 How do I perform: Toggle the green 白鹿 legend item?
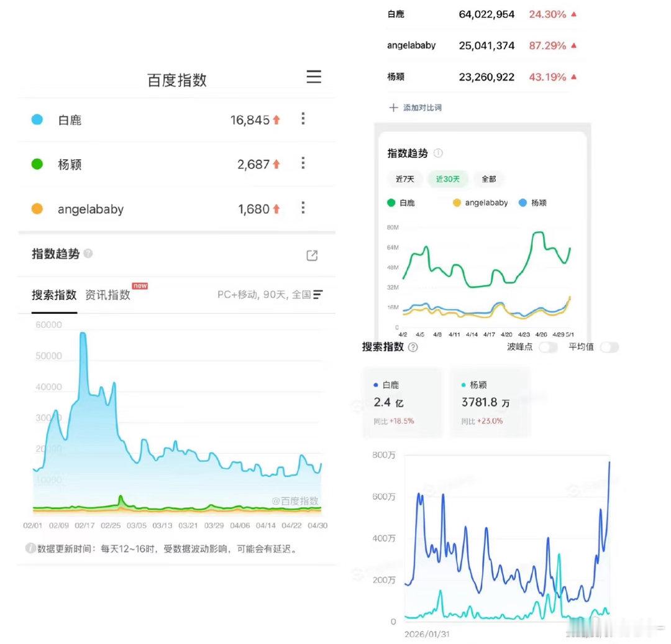401,203
